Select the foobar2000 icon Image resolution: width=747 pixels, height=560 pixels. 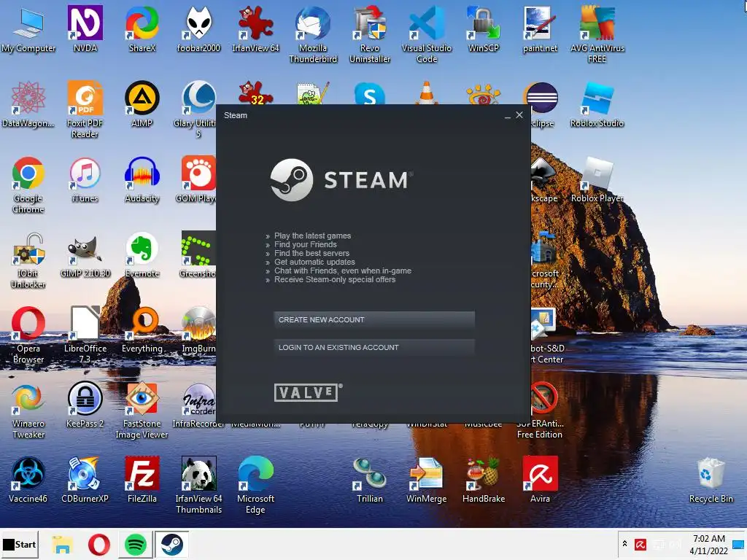click(198, 29)
